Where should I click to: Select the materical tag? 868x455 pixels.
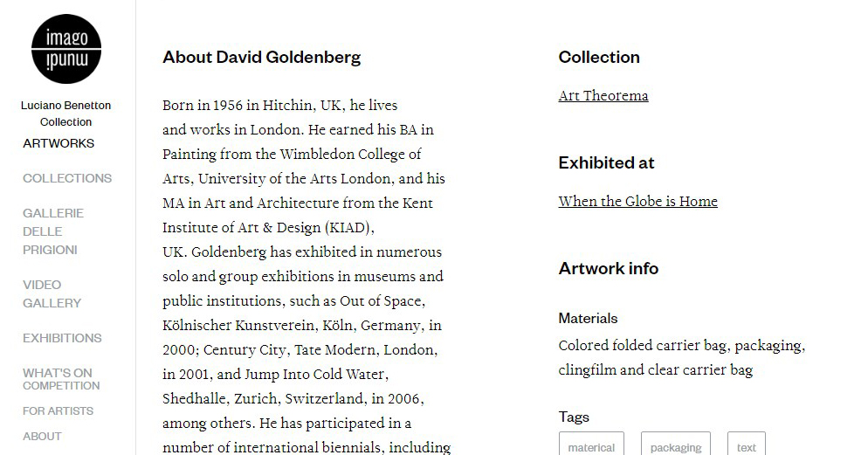pos(591,445)
